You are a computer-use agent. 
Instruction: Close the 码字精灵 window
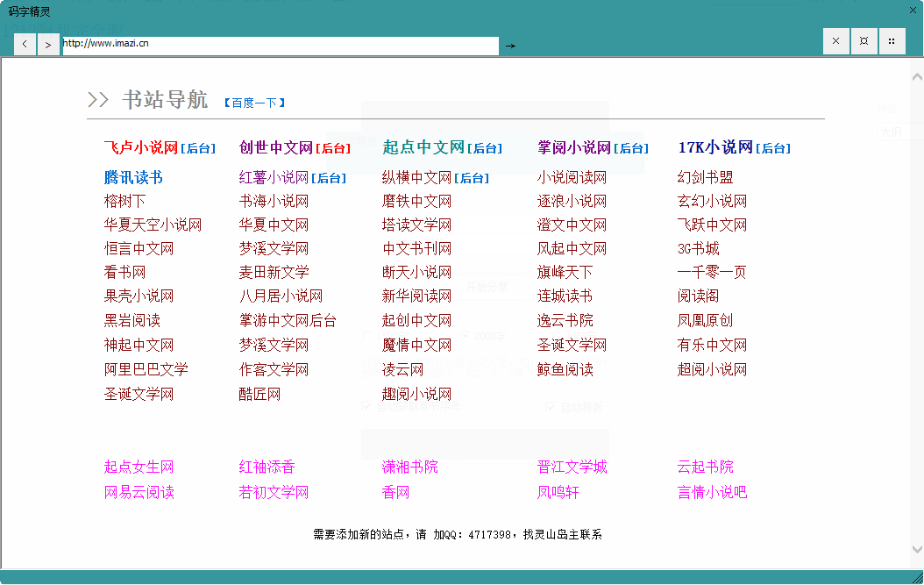tap(913, 10)
